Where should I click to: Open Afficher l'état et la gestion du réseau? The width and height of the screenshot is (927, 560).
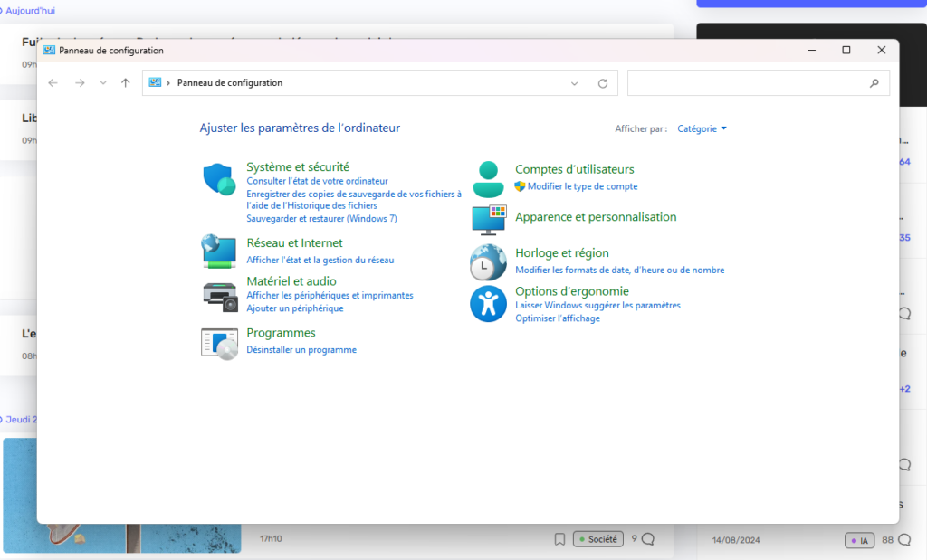(320, 260)
